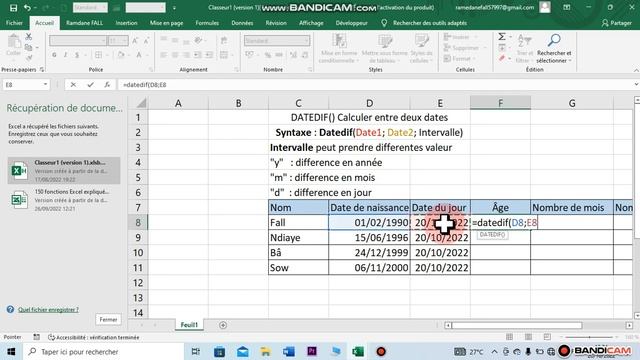Switch to the Mise en page tab
The image size is (640, 360).
[x=166, y=23]
